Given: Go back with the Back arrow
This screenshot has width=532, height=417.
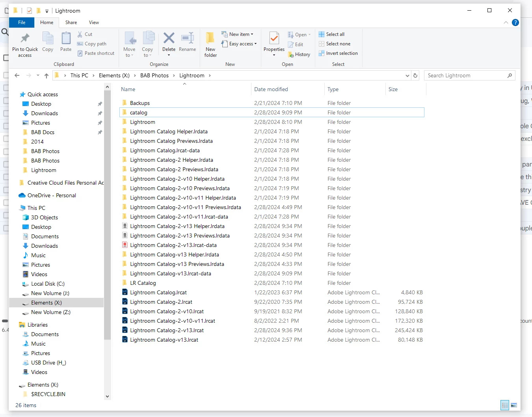Looking at the screenshot, I should tap(17, 75).
